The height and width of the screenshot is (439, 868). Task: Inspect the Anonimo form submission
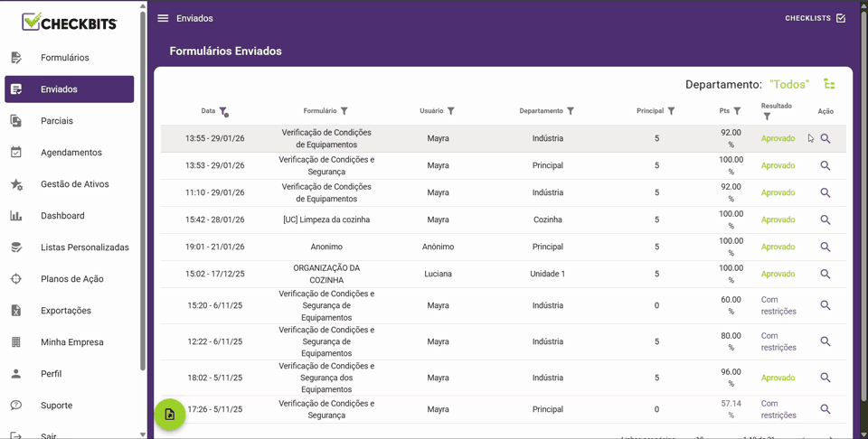(x=825, y=247)
